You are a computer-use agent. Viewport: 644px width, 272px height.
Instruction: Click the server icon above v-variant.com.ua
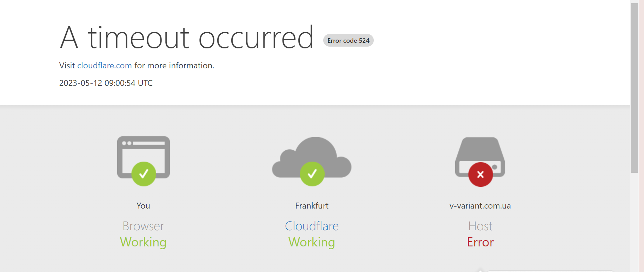(x=480, y=162)
